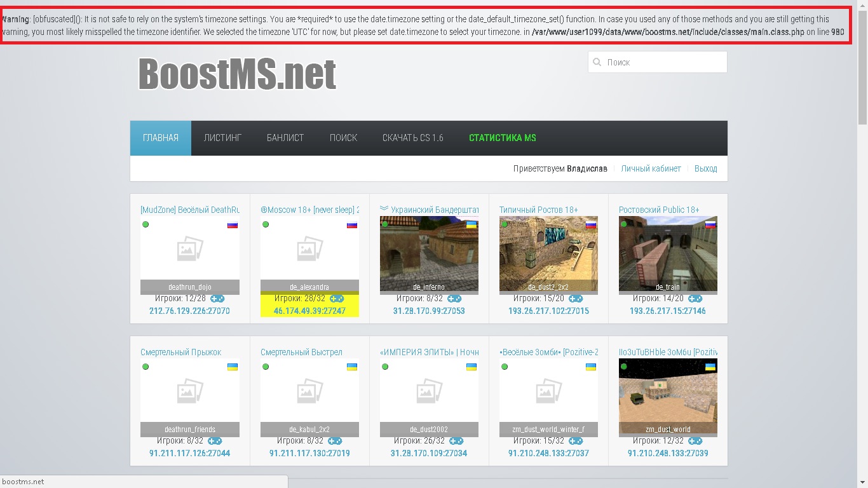Click the Russian flag on Типичный Ростов 18+
This screenshot has width=868, height=488.
click(x=591, y=225)
